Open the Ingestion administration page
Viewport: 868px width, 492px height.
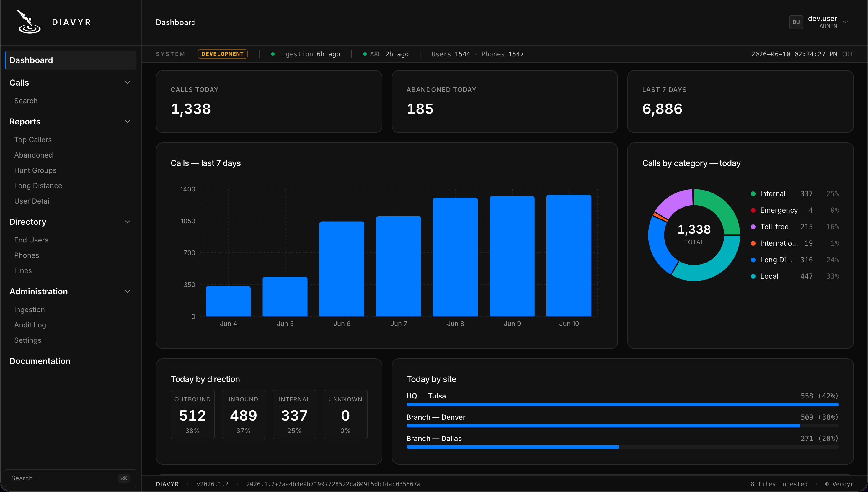[30, 309]
